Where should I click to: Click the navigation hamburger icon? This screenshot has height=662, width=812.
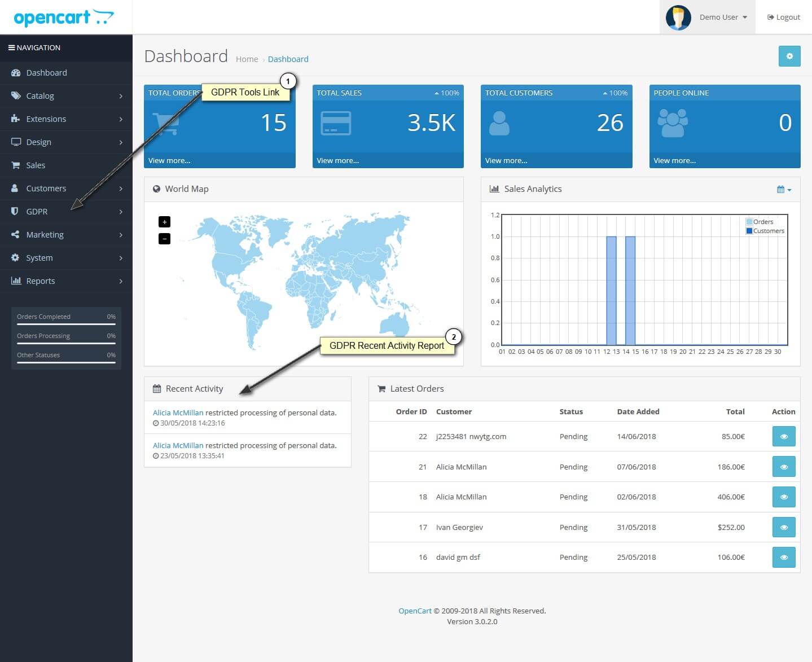[x=11, y=48]
